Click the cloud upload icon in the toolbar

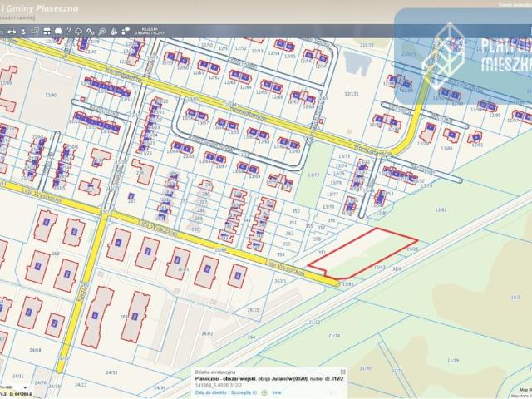click(x=78, y=32)
